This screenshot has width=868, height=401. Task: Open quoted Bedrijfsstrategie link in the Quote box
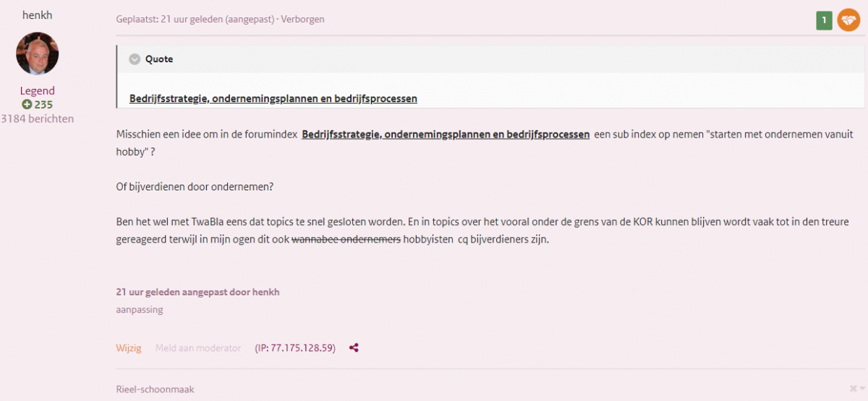[273, 98]
